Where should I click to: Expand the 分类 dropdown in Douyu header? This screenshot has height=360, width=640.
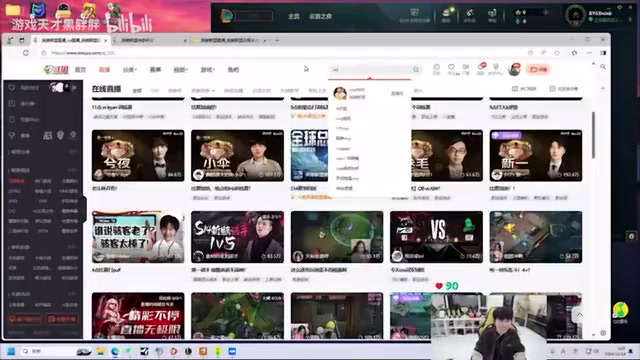coord(129,70)
